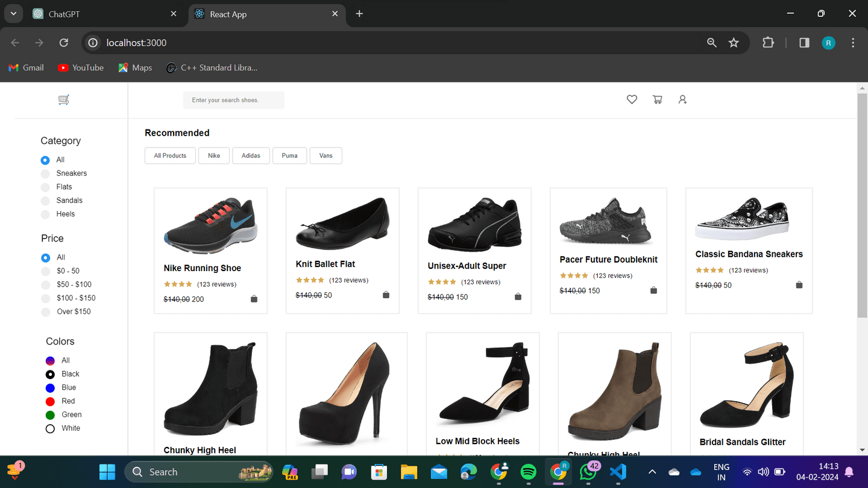The image size is (868, 488).
Task: Open the user profile icon
Action: (682, 99)
